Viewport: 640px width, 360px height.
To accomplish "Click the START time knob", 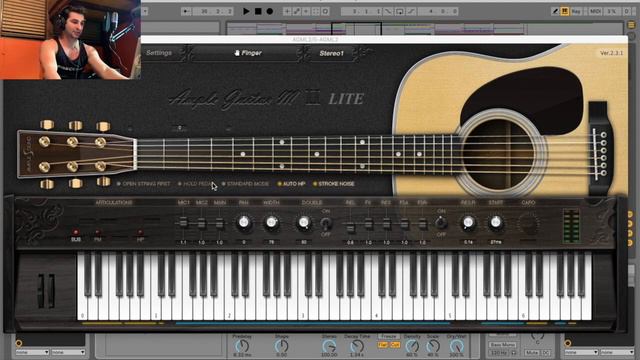I will click(x=496, y=222).
